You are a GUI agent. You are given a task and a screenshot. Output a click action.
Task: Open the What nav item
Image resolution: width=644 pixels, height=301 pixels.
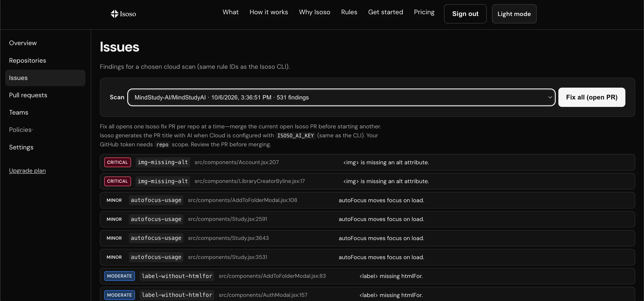point(230,12)
